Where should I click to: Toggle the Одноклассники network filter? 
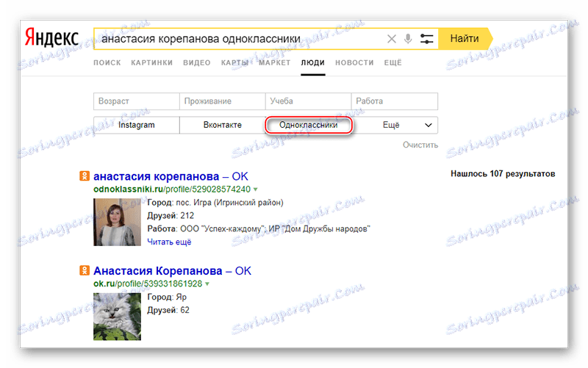click(x=308, y=125)
